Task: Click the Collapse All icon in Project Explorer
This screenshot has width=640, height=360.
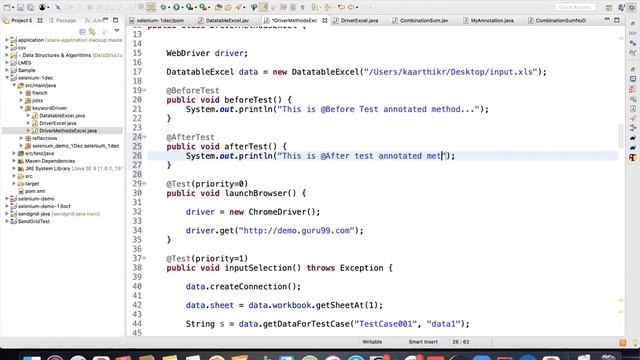Action: [x=82, y=31]
